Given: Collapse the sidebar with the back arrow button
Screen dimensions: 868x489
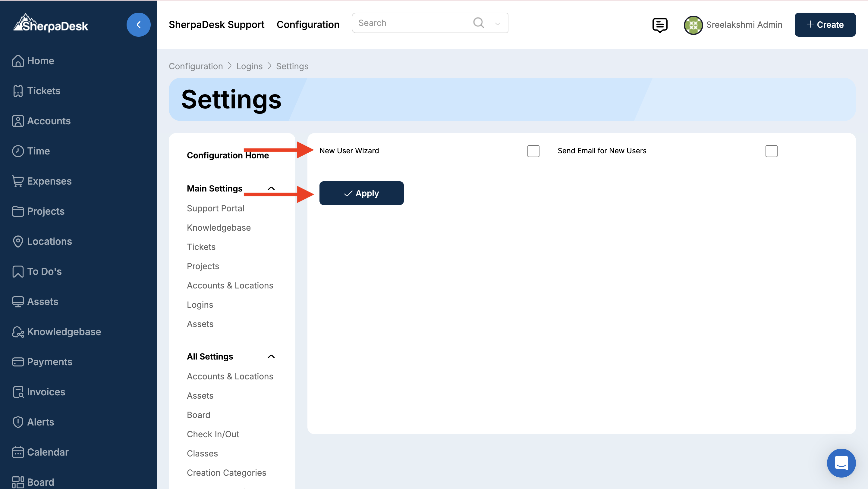Looking at the screenshot, I should point(139,25).
